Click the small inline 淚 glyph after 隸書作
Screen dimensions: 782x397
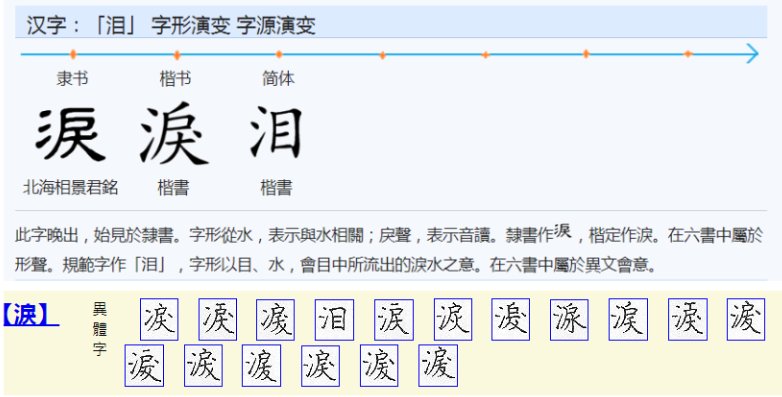[563, 231]
